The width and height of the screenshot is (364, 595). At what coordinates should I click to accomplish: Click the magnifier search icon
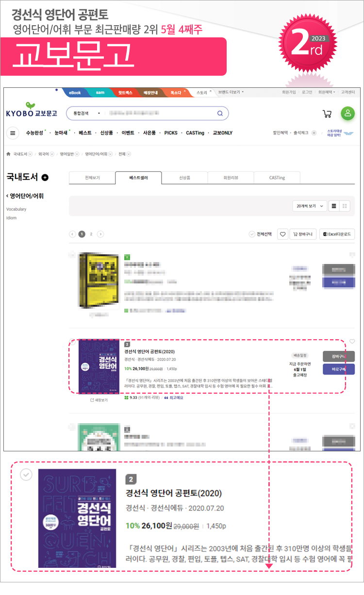point(220,114)
